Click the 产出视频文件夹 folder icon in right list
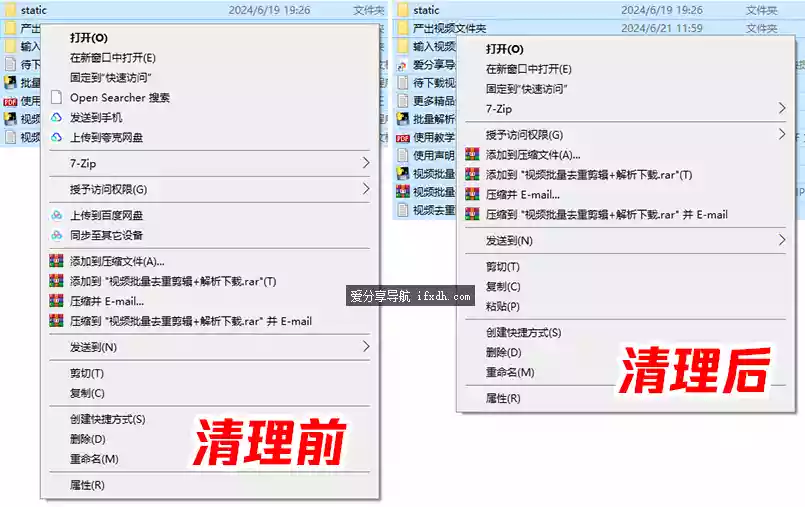805x507 pixels. tap(402, 28)
